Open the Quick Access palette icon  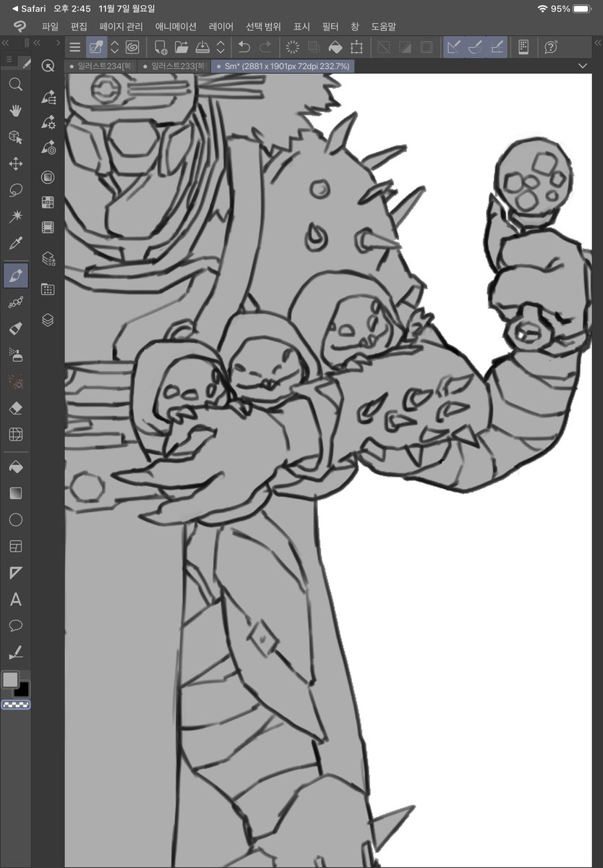48,66
